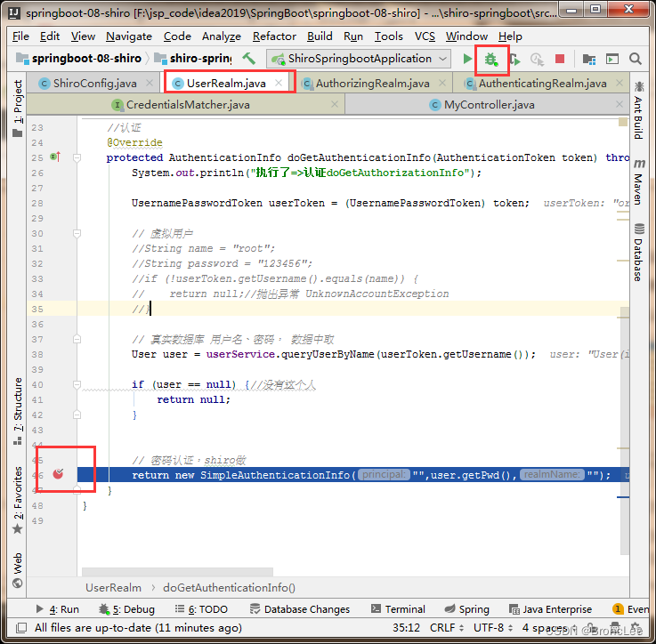Click the override gutter icon on line 25
The height and width of the screenshot is (644, 656).
[55, 157]
